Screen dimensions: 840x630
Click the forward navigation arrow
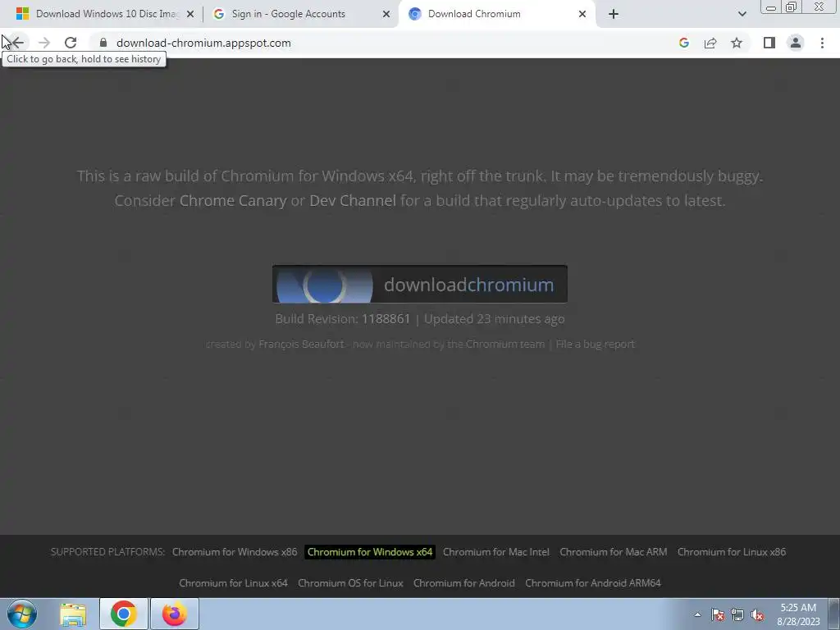click(x=44, y=43)
